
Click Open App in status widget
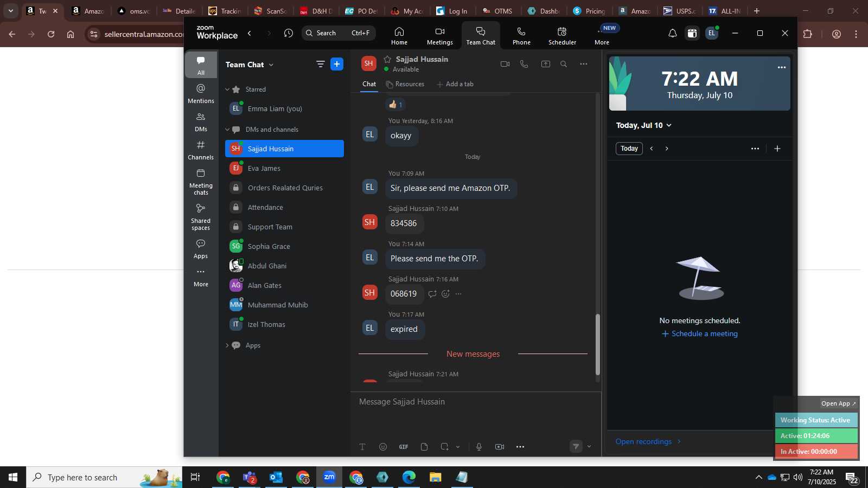838,403
